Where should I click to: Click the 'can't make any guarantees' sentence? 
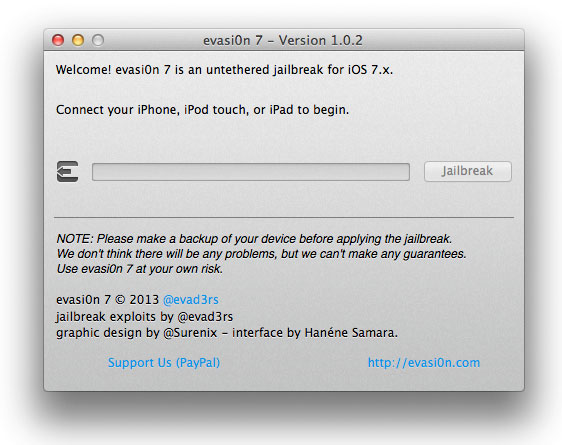click(x=262, y=254)
